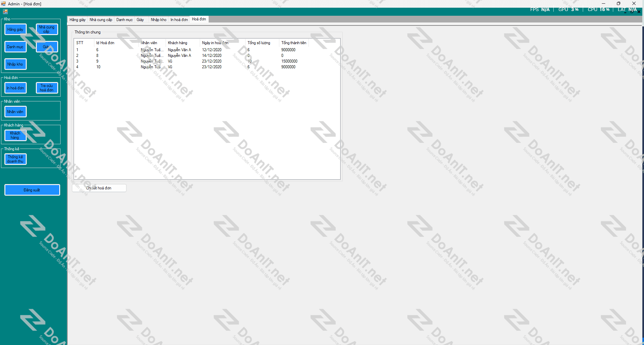Open Tra cứu hoá đơn button
The height and width of the screenshot is (345, 644).
47,88
